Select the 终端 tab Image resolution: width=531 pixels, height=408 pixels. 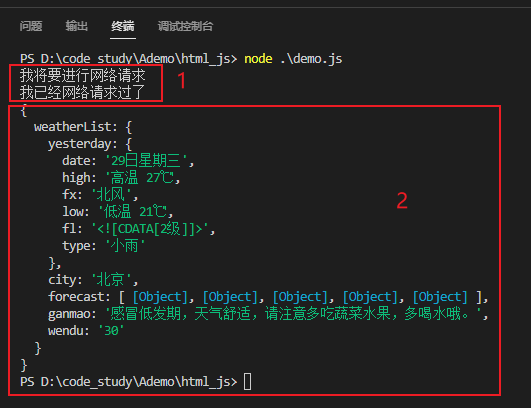(123, 26)
